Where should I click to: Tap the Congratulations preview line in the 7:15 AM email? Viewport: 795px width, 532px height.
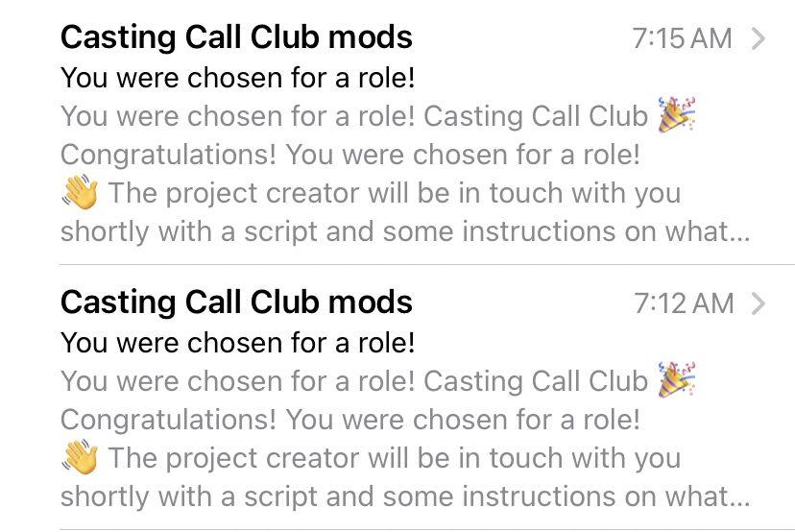350,154
